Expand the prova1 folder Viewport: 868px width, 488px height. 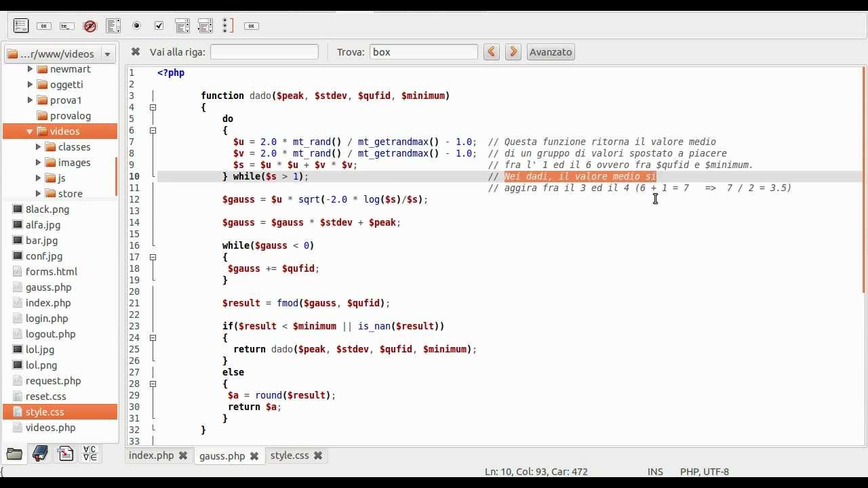click(30, 100)
